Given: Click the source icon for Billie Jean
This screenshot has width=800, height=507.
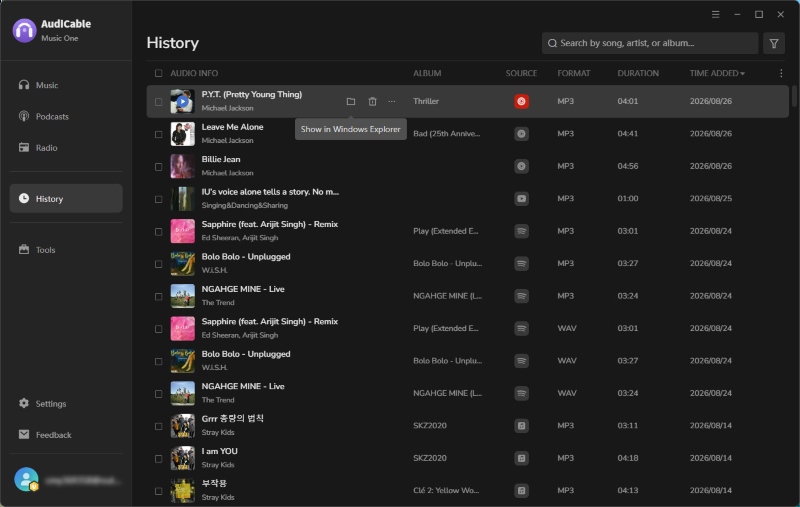Looking at the screenshot, I should coord(521,166).
